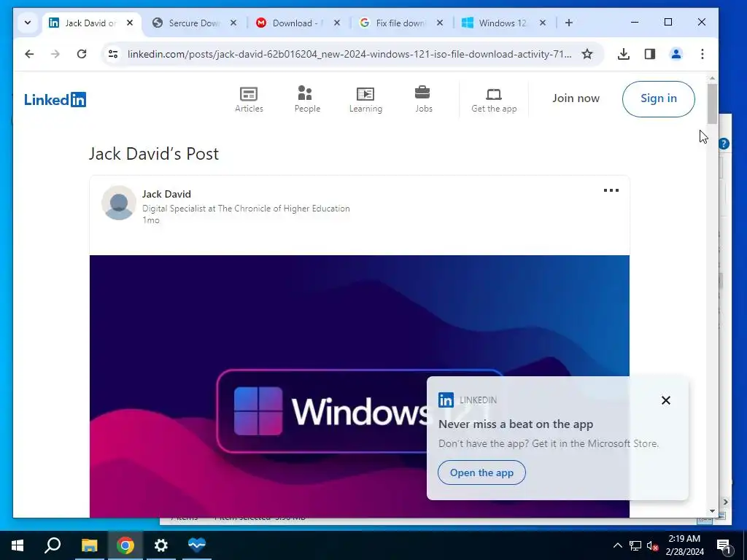Switch to the Fix file down Google tab
The width and height of the screenshot is (747, 560).
[x=401, y=23]
